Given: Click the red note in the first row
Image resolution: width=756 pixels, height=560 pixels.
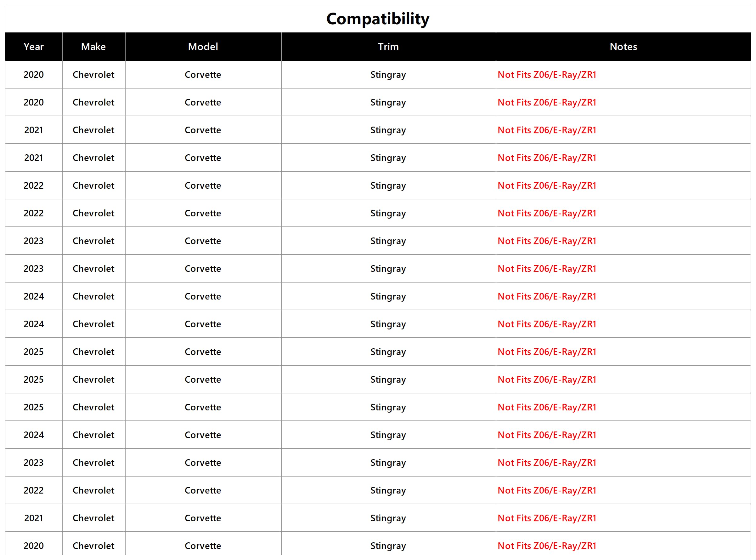Looking at the screenshot, I should (547, 75).
